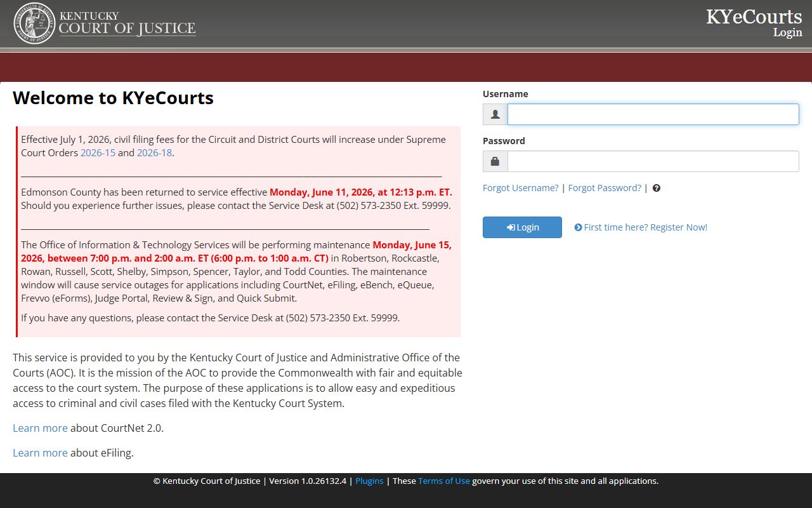
Task: Click the Kentucky Court of Justice header text
Action: pyautogui.click(x=127, y=23)
